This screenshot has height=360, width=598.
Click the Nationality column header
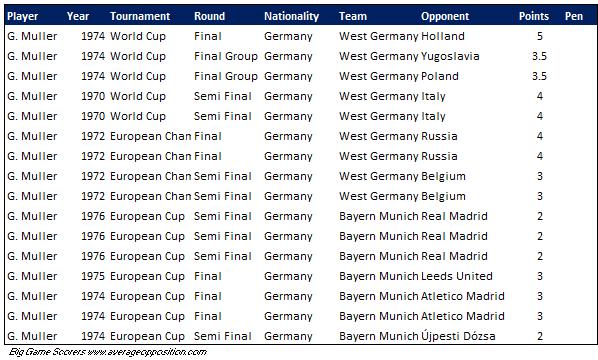[x=291, y=16]
